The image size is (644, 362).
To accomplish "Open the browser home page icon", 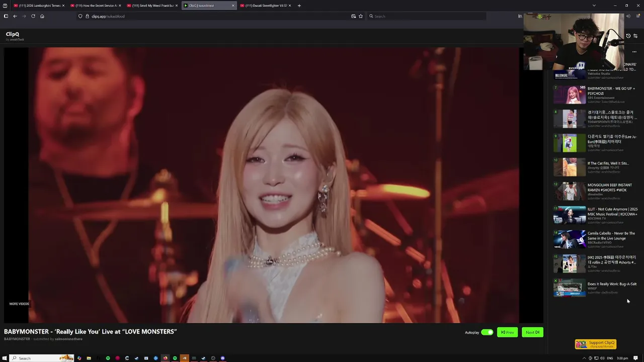I will coord(42,16).
